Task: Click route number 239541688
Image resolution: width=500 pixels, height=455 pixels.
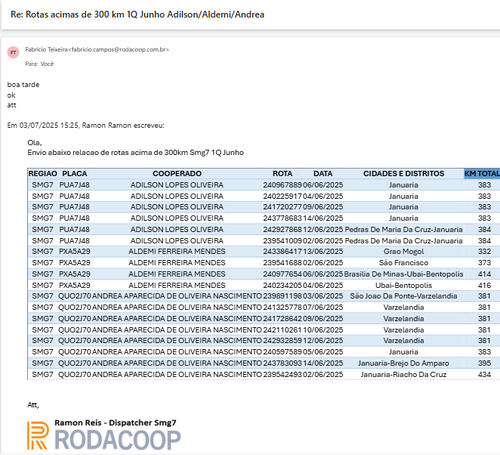Action: point(282,263)
